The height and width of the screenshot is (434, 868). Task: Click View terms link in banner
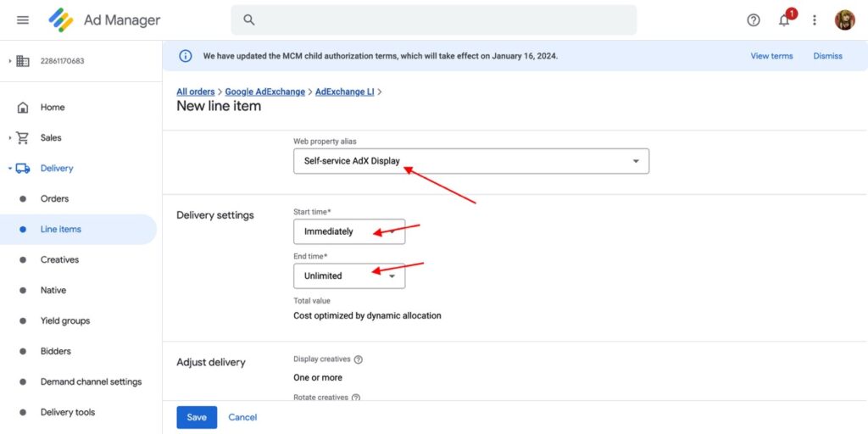click(x=771, y=56)
